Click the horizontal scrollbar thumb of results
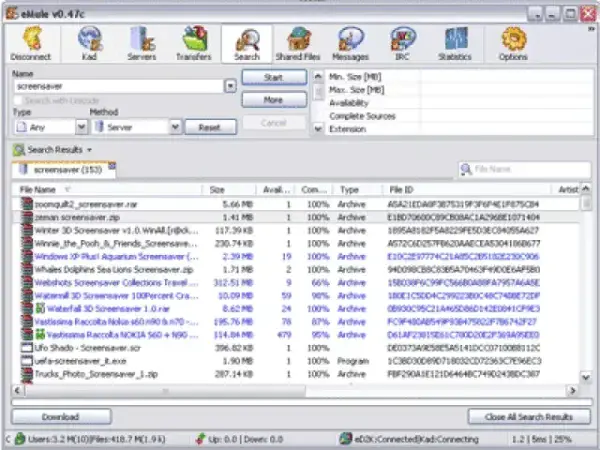This screenshot has height=450, width=600. [x=165, y=391]
